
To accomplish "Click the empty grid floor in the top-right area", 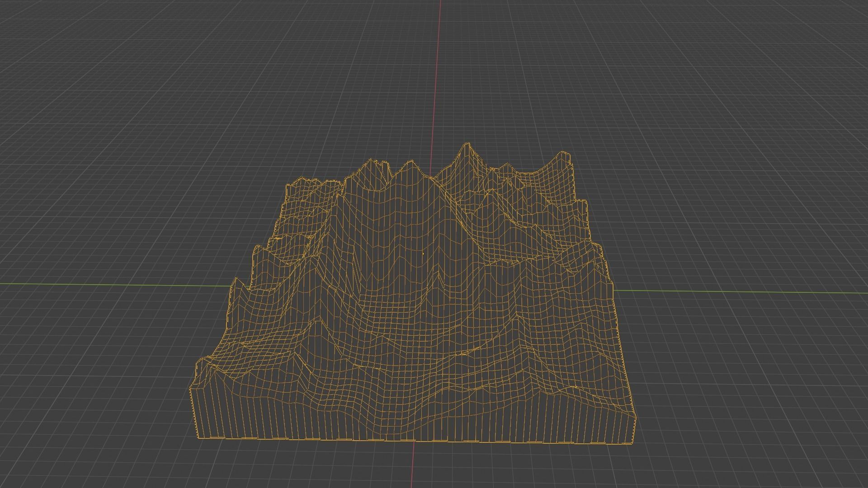I will [723, 90].
